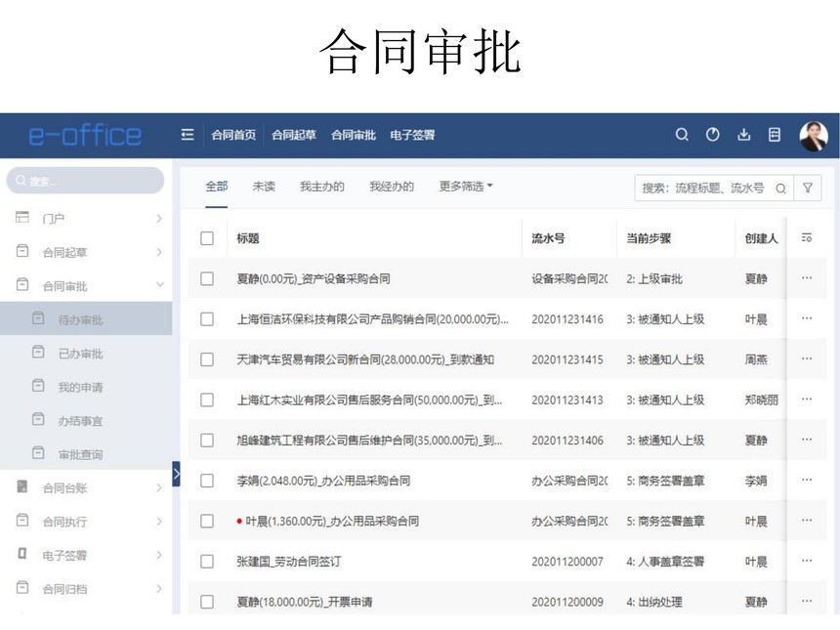This screenshot has width=840, height=630.
Task: Toggle the hamburger menu collapse icon
Action: (188, 135)
